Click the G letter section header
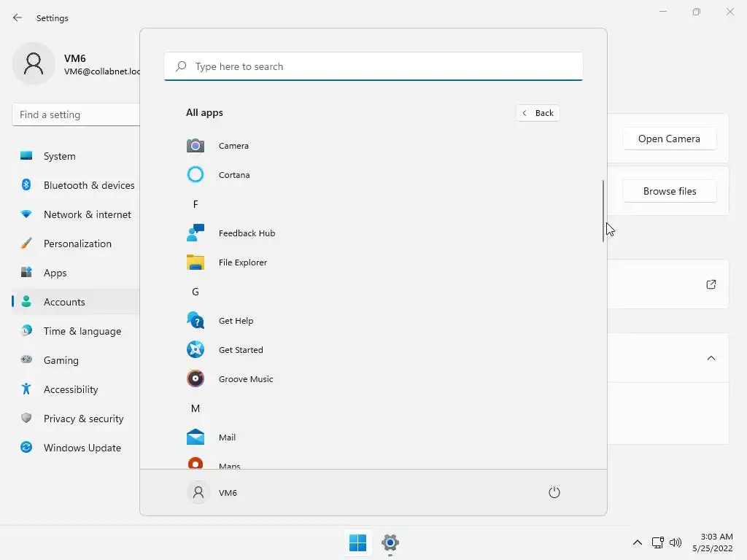This screenshot has height=560, width=747. pyautogui.click(x=196, y=292)
